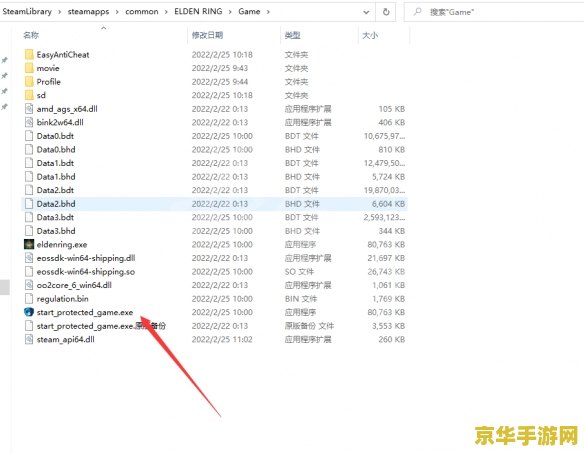Screen dimensions: 584x454
Task: Click the Data1.bdt file icon
Action: click(x=29, y=163)
